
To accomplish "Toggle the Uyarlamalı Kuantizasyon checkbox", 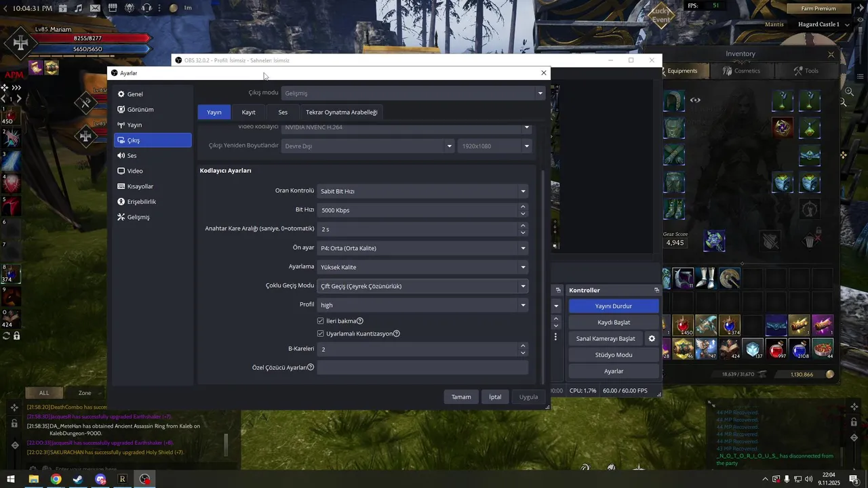I will [321, 333].
